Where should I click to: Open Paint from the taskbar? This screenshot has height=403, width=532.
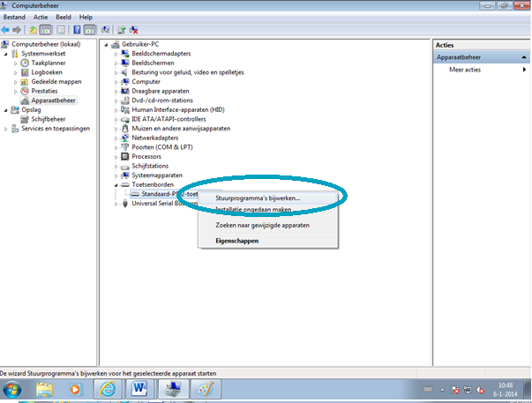point(206,389)
